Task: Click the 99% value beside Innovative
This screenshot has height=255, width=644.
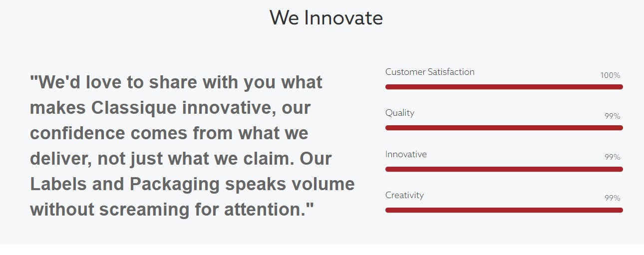Action: pyautogui.click(x=613, y=157)
